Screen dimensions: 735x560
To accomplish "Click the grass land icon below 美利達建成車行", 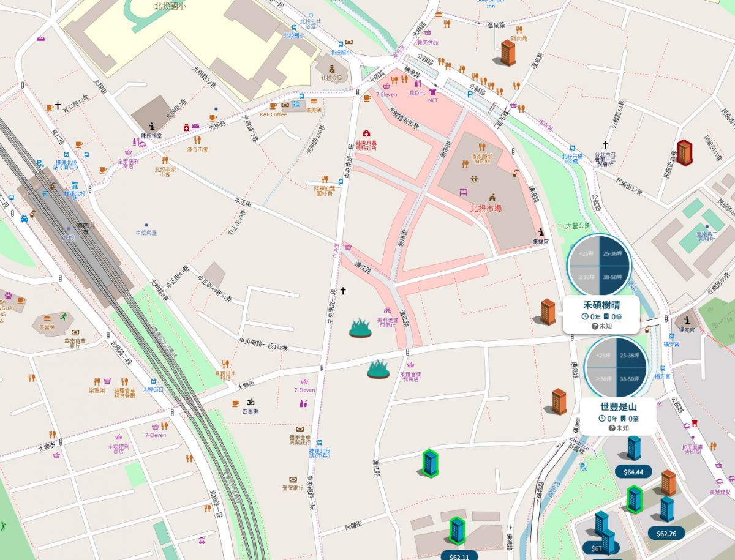I will coord(361,328).
